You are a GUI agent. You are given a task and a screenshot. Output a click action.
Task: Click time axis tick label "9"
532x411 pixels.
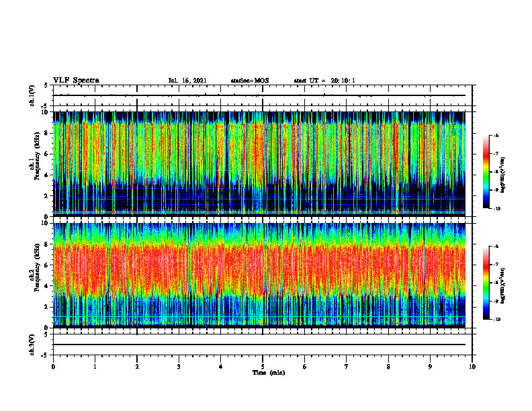430,367
